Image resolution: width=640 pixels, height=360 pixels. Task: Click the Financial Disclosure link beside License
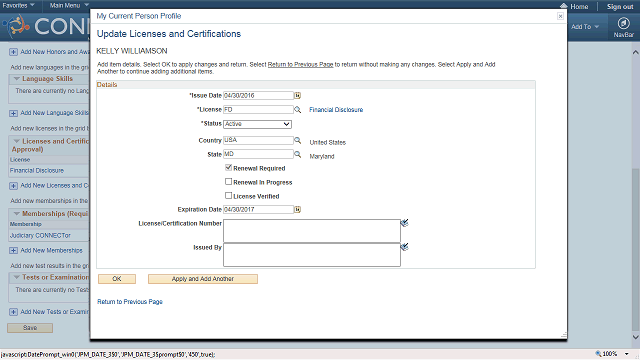(x=336, y=110)
